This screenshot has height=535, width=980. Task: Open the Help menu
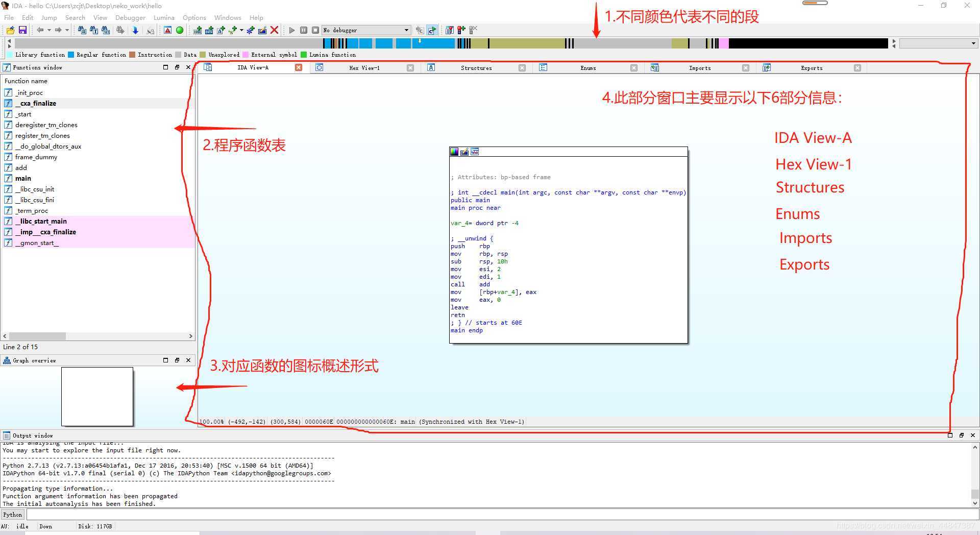point(256,17)
